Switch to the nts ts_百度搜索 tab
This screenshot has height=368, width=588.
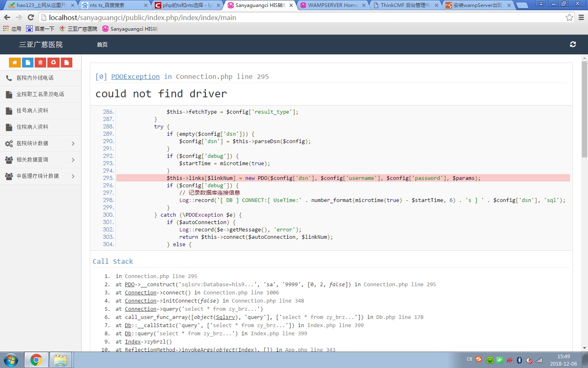point(114,5)
